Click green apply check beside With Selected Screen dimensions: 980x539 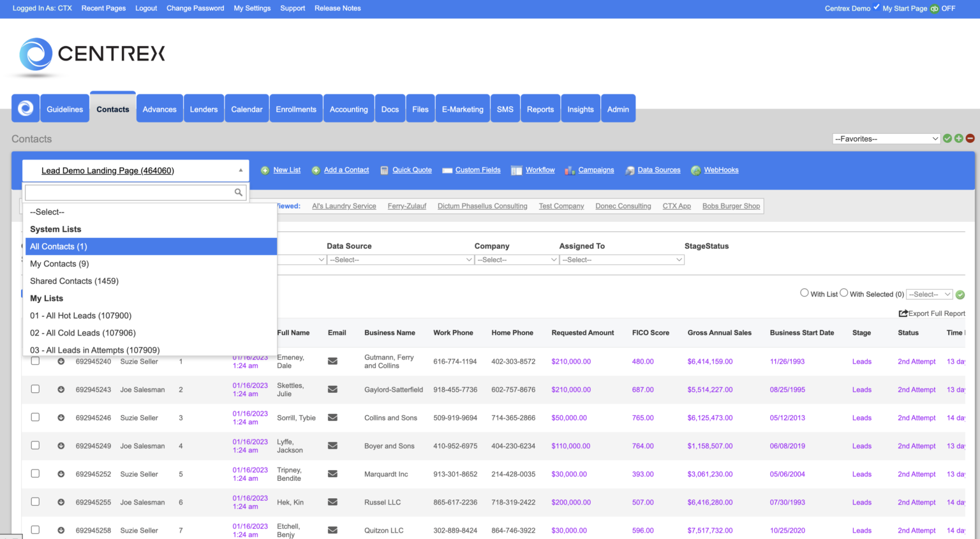tap(960, 295)
